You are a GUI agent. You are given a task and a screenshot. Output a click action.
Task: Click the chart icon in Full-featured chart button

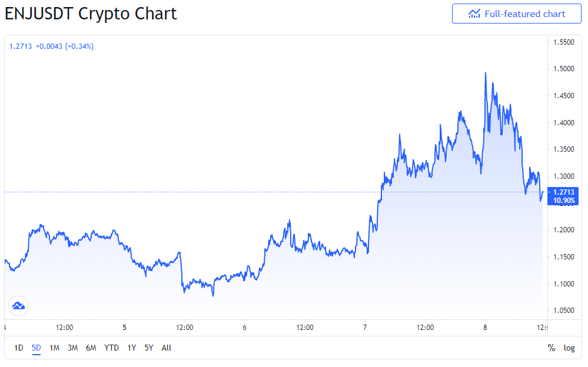474,14
